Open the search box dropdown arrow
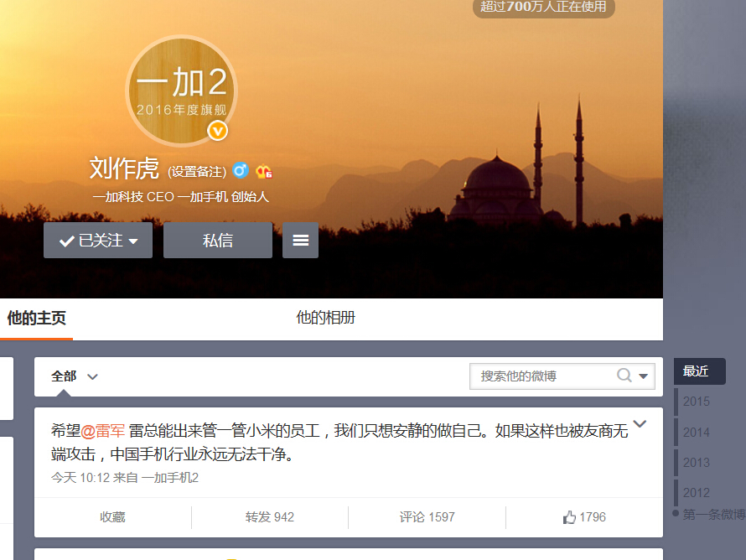This screenshot has height=560, width=746. (x=644, y=376)
